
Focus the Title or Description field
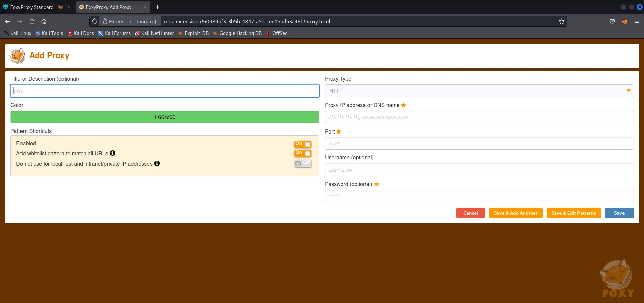click(165, 91)
